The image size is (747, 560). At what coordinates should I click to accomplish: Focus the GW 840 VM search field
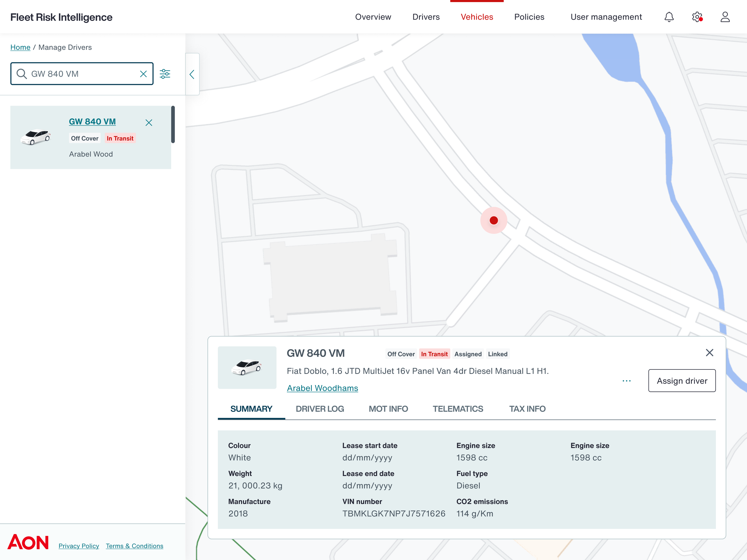[81, 74]
